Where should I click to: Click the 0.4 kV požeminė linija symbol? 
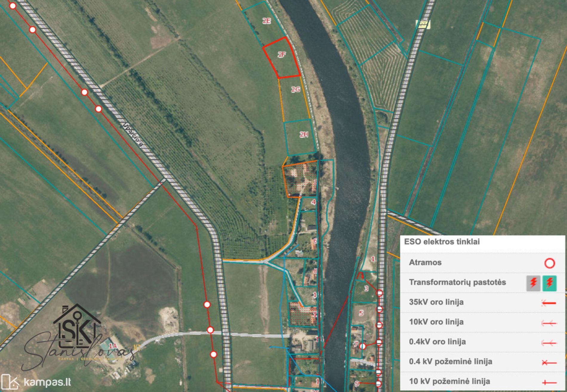click(x=549, y=362)
